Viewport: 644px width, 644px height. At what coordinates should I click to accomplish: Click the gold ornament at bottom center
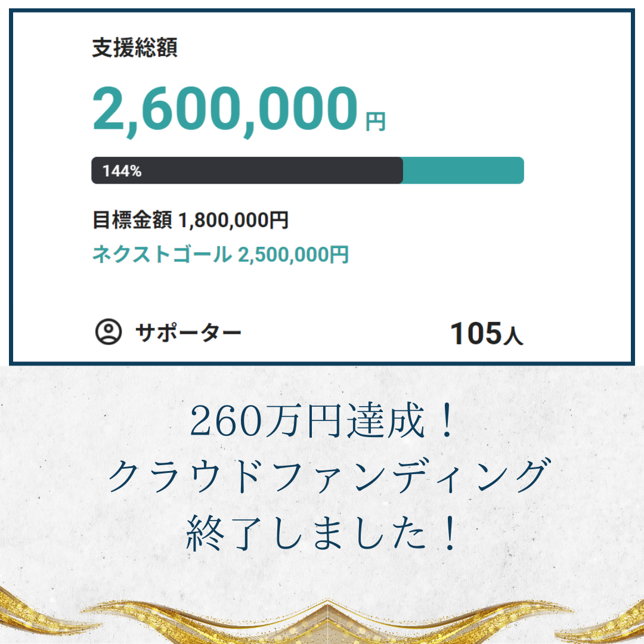(x=325, y=623)
